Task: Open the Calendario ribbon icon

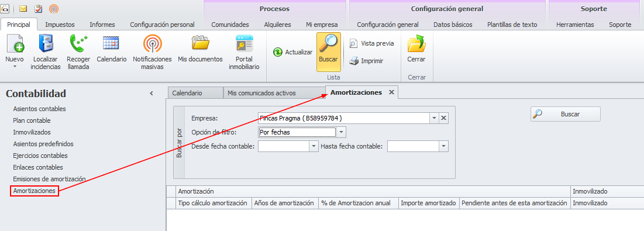Action: click(x=111, y=43)
